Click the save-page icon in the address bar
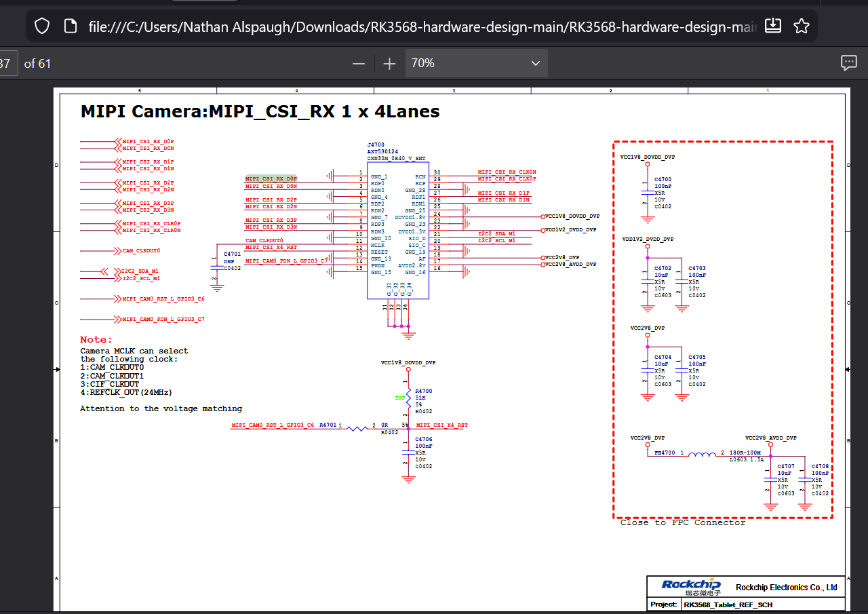Screen dimensions: 868x614 pyautogui.click(x=772, y=26)
